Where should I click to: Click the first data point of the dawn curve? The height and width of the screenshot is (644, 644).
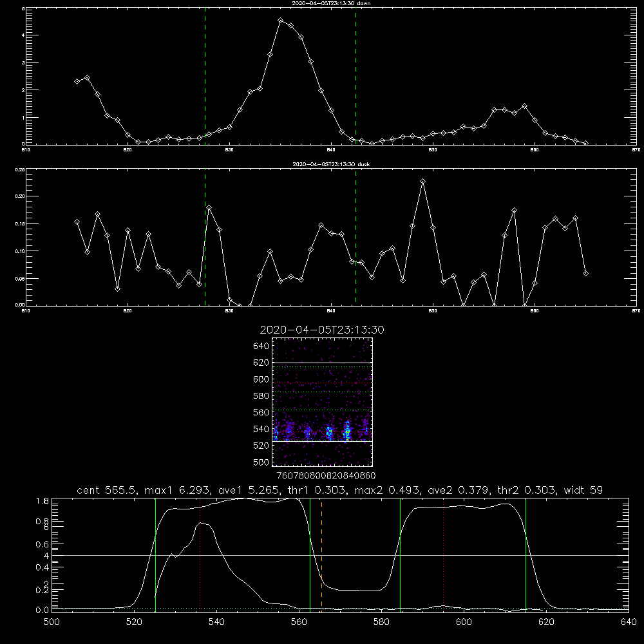[x=77, y=81]
